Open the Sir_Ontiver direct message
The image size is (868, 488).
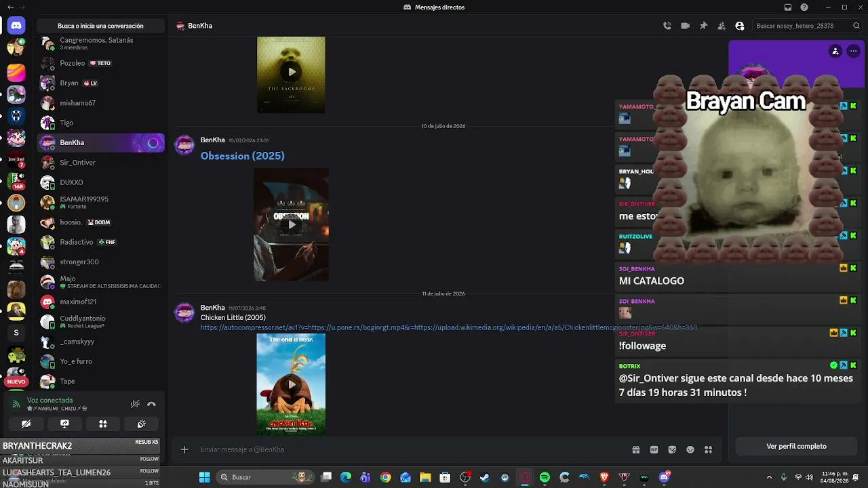100,163
